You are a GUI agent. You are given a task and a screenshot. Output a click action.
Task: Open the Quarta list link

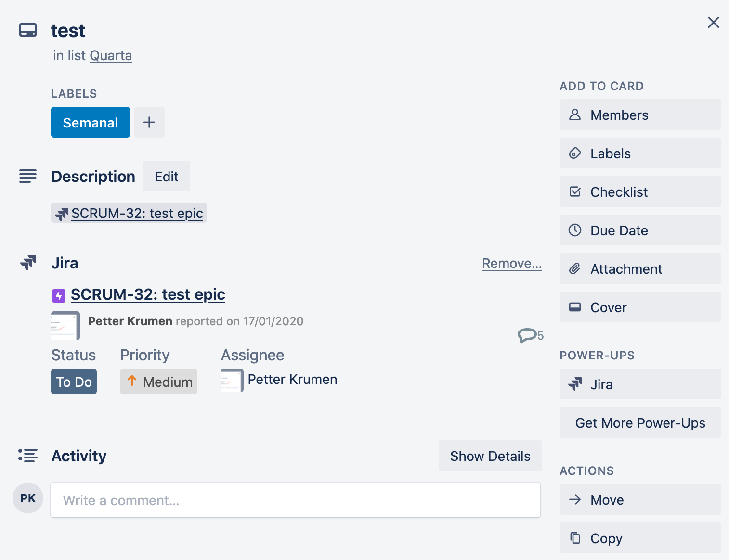pyautogui.click(x=111, y=55)
